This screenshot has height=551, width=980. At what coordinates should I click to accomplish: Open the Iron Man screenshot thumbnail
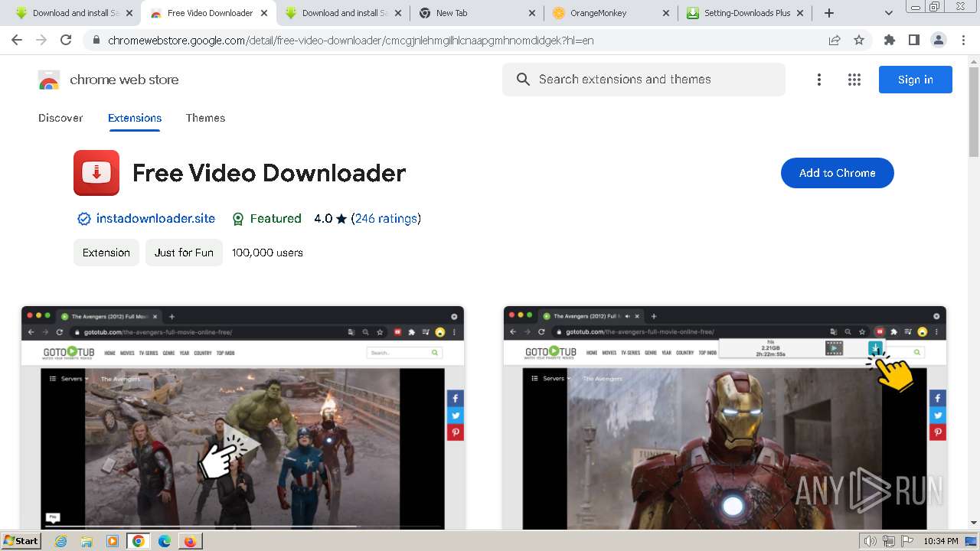point(725,418)
